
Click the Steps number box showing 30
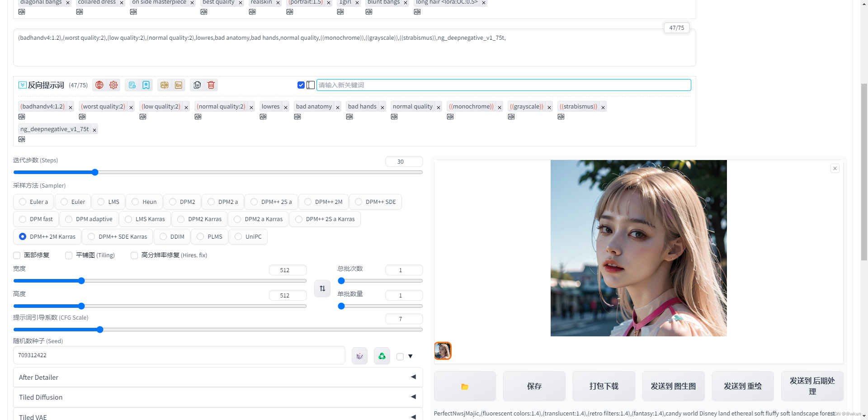point(404,161)
